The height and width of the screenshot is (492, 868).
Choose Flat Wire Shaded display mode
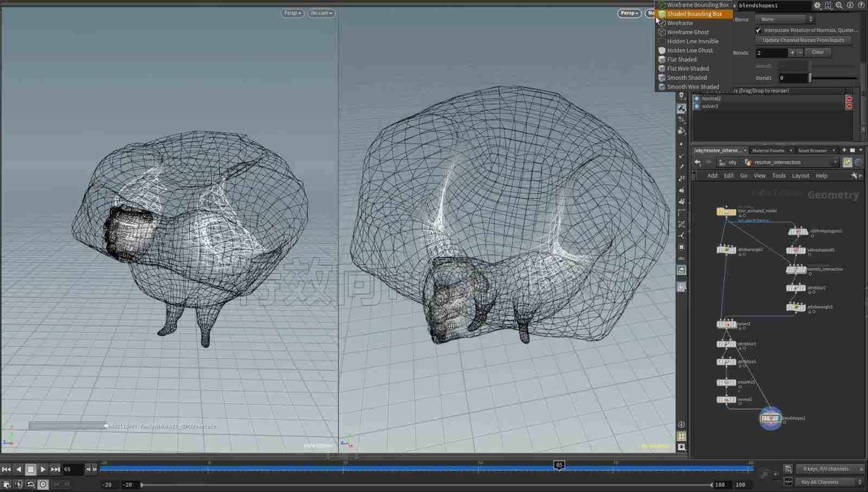click(687, 68)
